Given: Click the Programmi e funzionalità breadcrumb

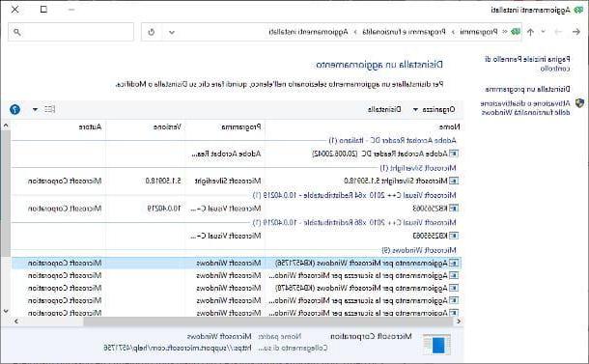Looking at the screenshot, I should click(x=404, y=32).
